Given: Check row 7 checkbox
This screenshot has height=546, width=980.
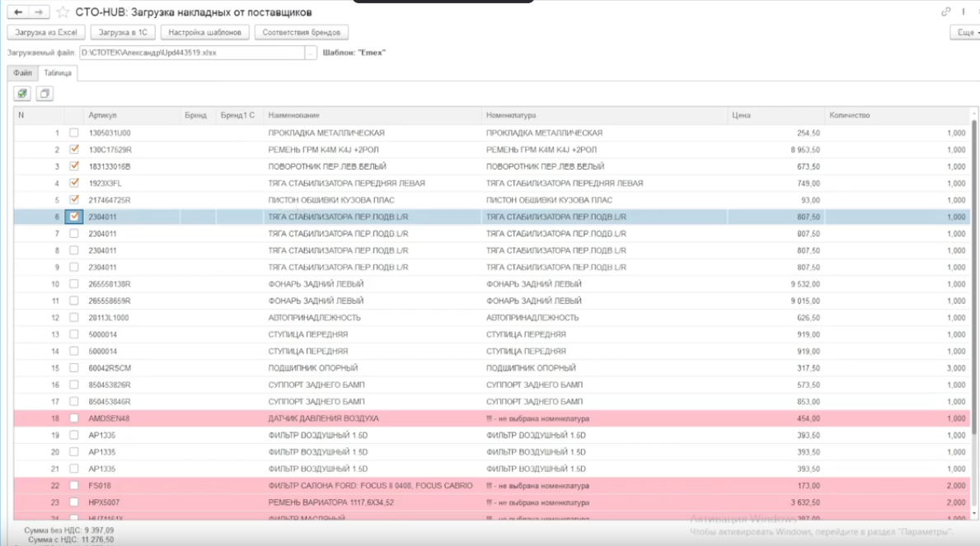Looking at the screenshot, I should click(x=74, y=234).
